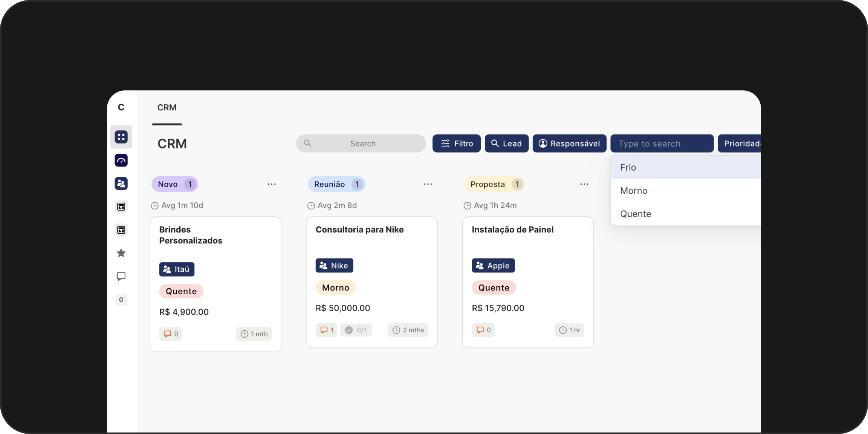Viewport: 868px width, 434px height.
Task: Open the apps grid in the sidebar
Action: [121, 137]
